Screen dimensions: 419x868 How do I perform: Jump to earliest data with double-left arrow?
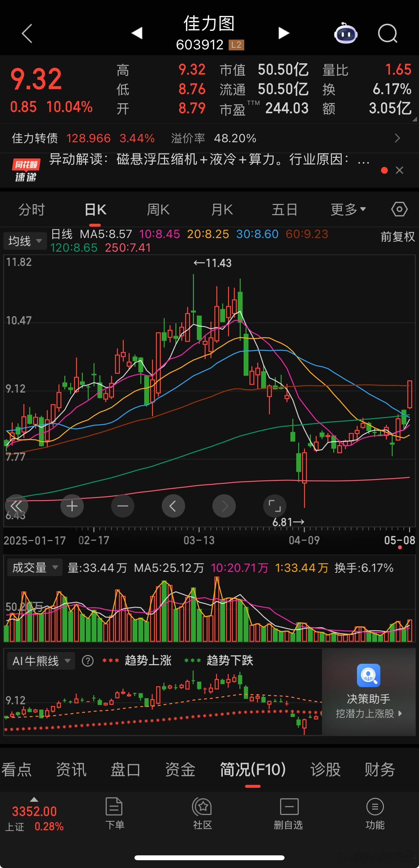click(16, 506)
